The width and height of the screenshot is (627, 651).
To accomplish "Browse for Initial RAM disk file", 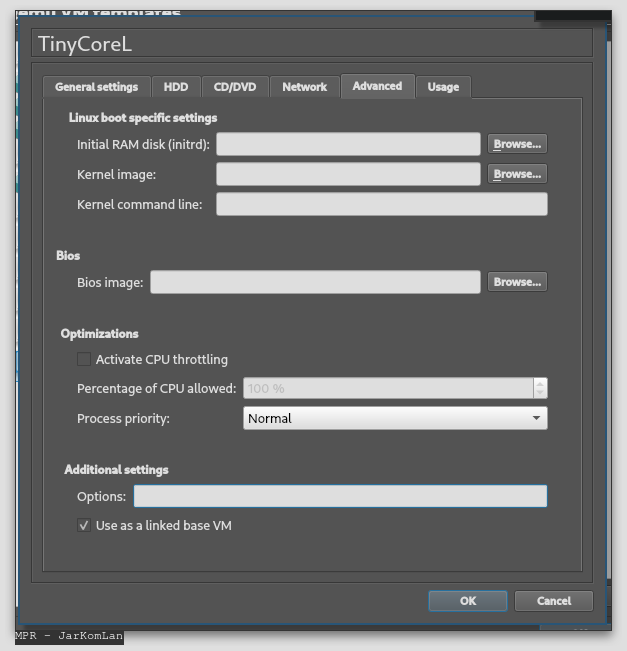I will 517,144.
